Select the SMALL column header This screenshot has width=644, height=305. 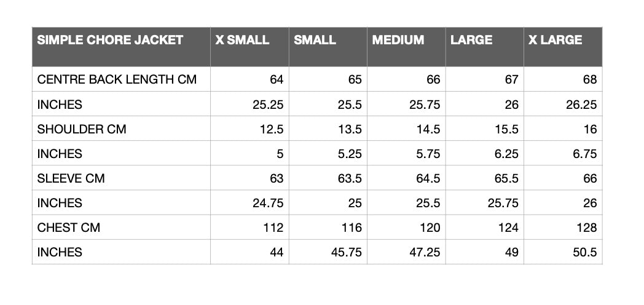pos(328,47)
